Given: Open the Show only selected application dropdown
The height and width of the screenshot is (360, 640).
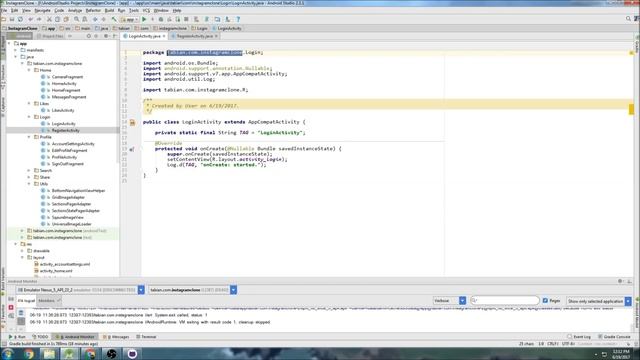Looking at the screenshot, I should [628, 301].
